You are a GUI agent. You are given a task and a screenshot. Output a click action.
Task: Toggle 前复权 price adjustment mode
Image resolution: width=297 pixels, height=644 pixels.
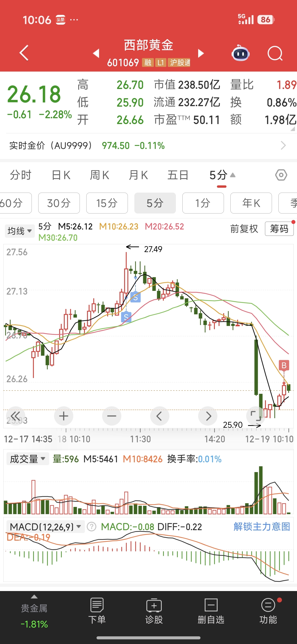[x=244, y=229]
